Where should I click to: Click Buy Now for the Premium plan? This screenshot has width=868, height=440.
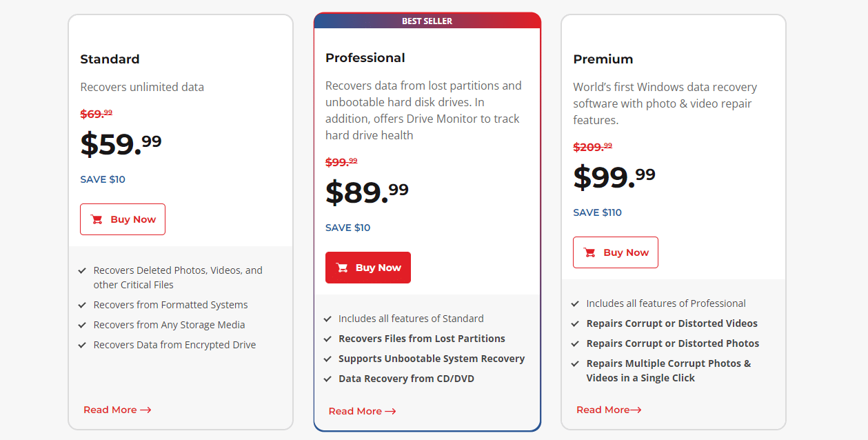click(615, 252)
